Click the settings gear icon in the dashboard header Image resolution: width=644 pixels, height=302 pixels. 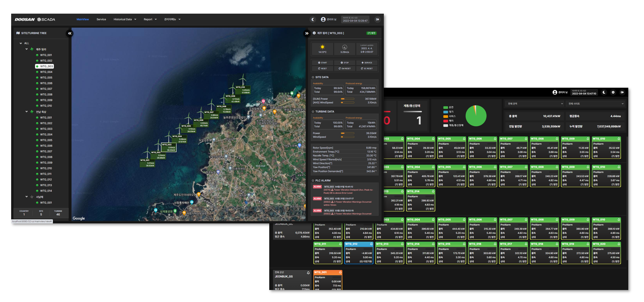[x=613, y=92]
